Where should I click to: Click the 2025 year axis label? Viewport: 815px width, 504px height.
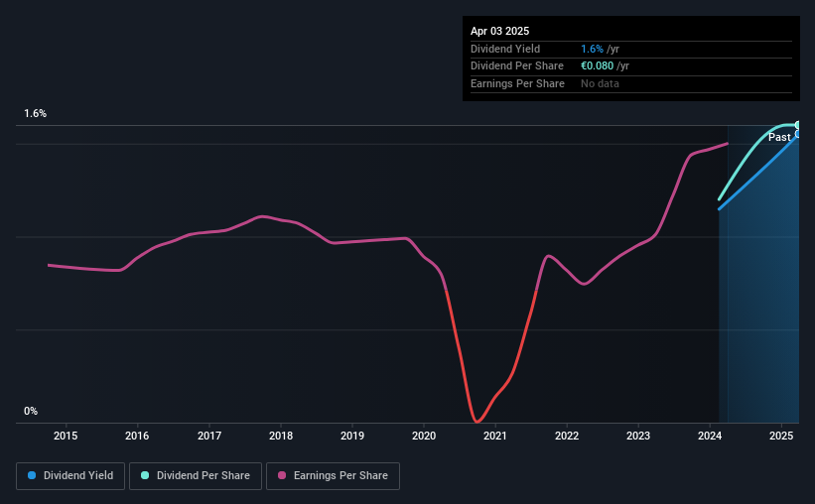[782, 436]
